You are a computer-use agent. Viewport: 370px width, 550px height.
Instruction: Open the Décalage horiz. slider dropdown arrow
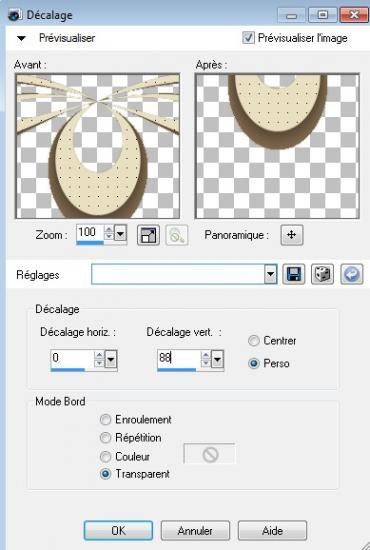111,359
